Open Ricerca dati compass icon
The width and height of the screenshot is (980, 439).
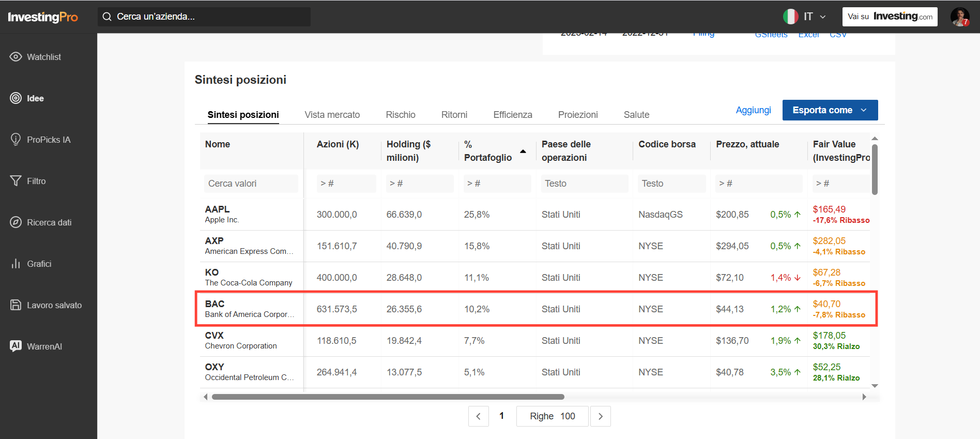click(x=16, y=222)
